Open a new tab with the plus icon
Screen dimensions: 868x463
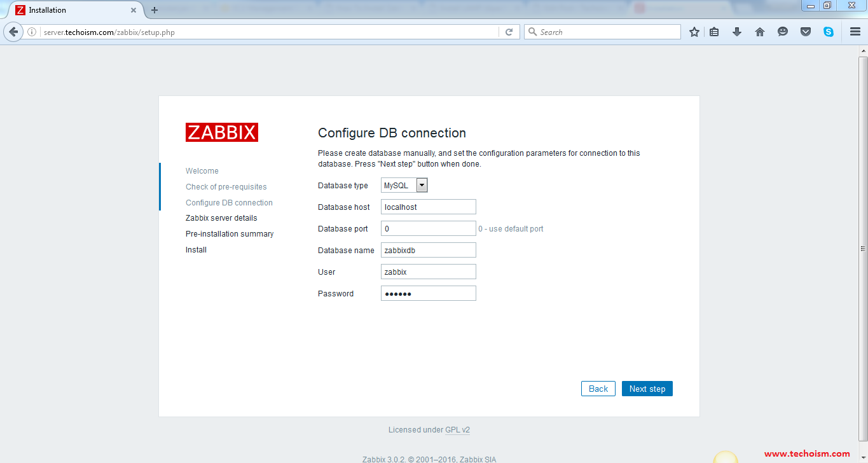pos(155,10)
